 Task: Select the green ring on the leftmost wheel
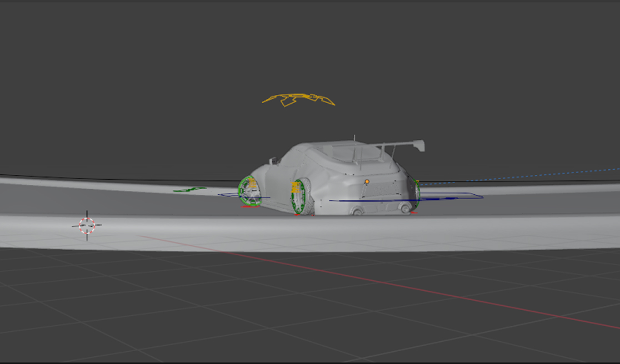pyautogui.click(x=241, y=191)
